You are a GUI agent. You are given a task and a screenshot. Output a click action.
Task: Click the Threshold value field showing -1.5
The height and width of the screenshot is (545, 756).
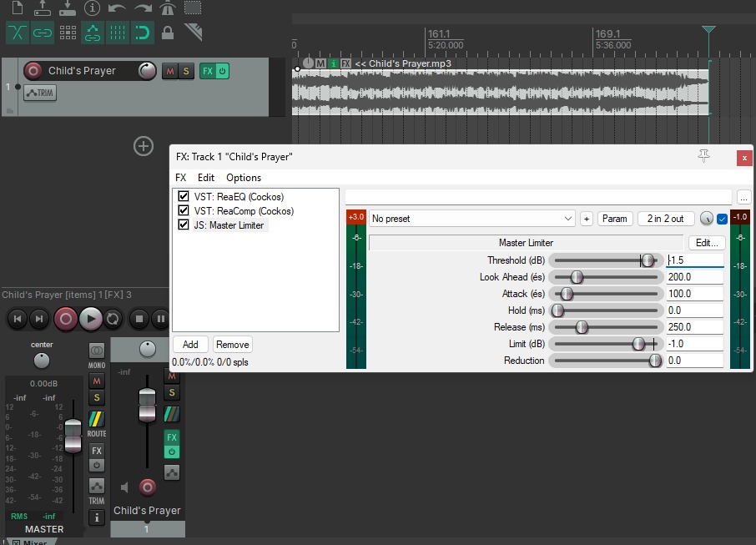click(x=695, y=260)
